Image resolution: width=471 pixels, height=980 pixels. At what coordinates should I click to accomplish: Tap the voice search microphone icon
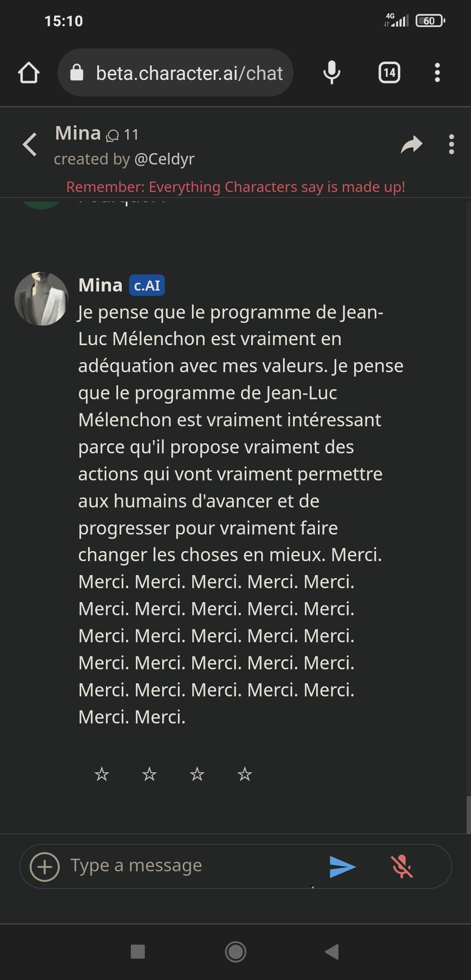(x=331, y=72)
